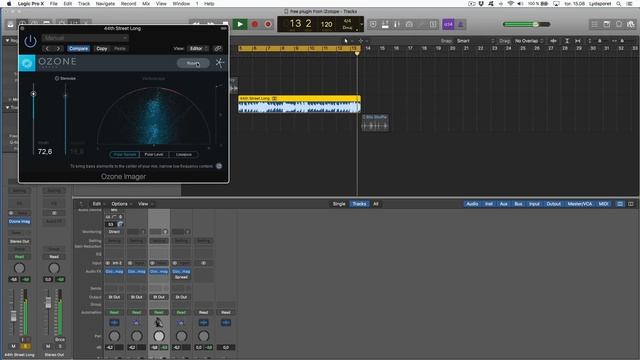Open the List Editors icon at the toolbar right
Image resolution: width=640 pixels, height=360 pixels.
(594, 24)
